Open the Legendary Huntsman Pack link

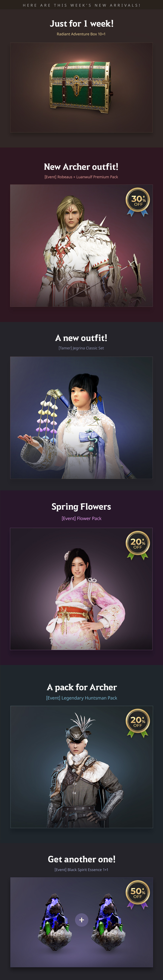(81, 698)
